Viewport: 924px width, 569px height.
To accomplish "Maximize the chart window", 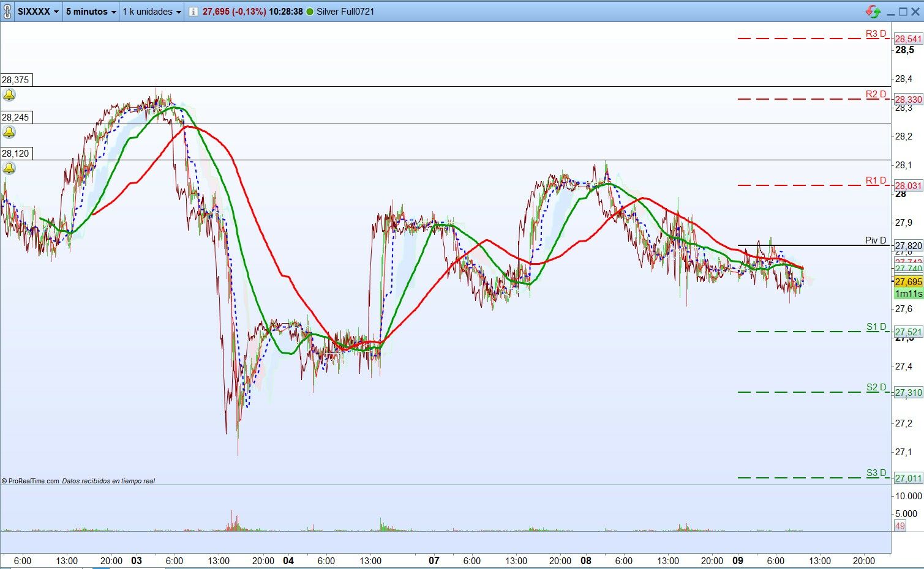I will point(903,11).
